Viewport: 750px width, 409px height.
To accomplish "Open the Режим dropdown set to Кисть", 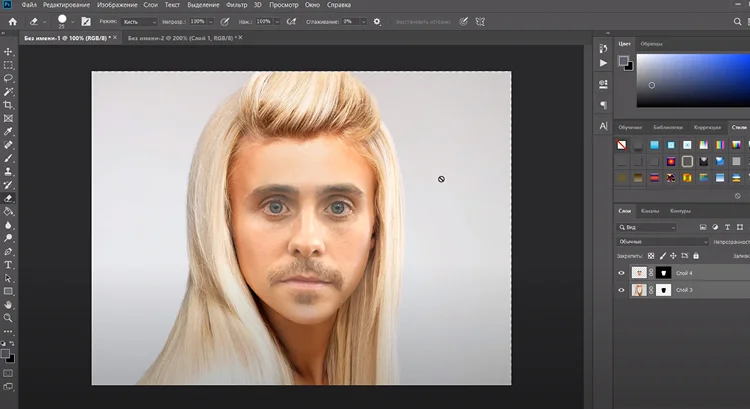I will pos(140,21).
